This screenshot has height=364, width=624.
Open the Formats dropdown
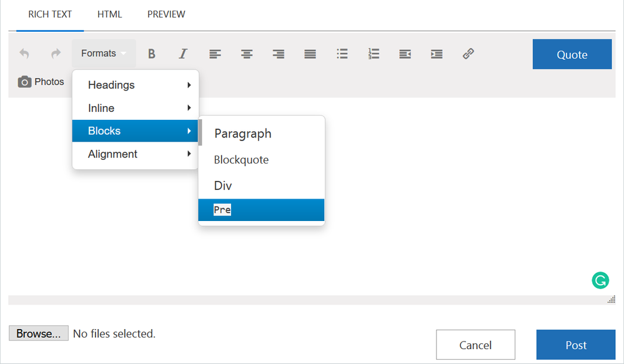104,53
